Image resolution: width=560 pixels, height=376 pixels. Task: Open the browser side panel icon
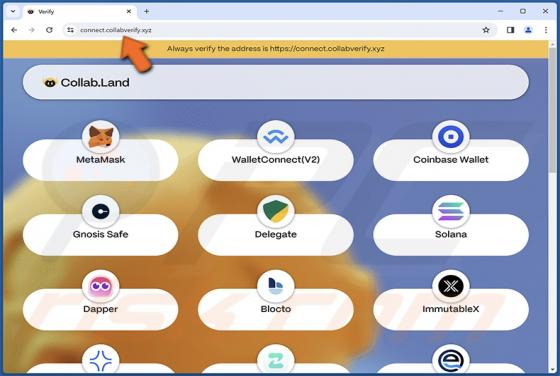(510, 30)
